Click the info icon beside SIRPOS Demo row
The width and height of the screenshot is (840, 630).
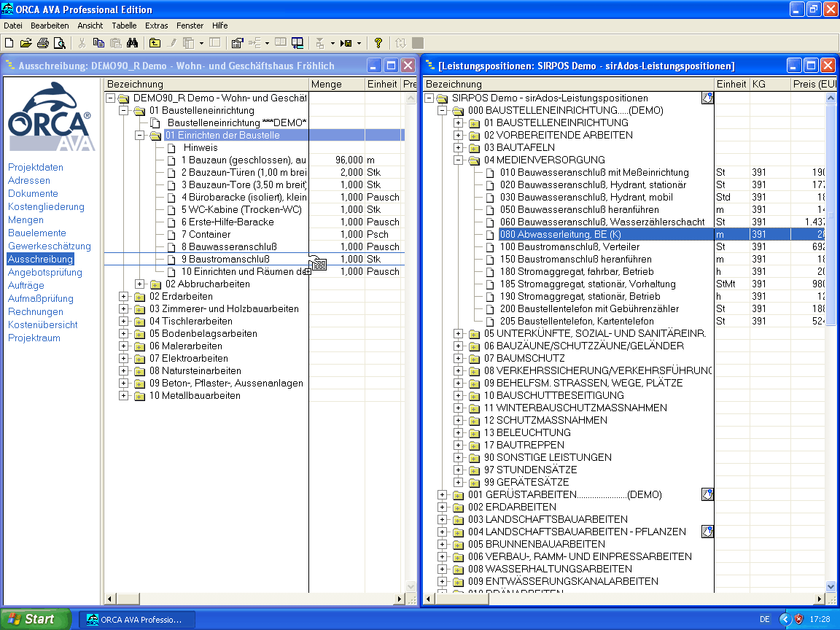click(708, 98)
